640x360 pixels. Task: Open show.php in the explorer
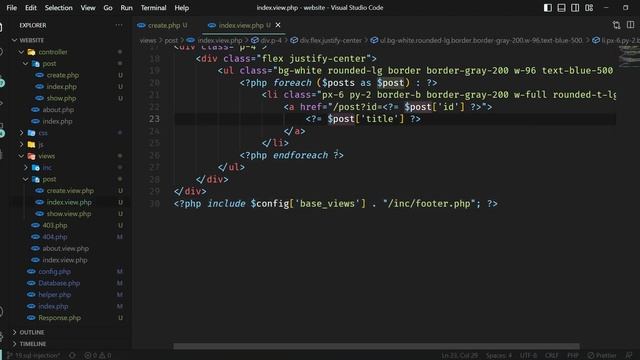point(61,98)
